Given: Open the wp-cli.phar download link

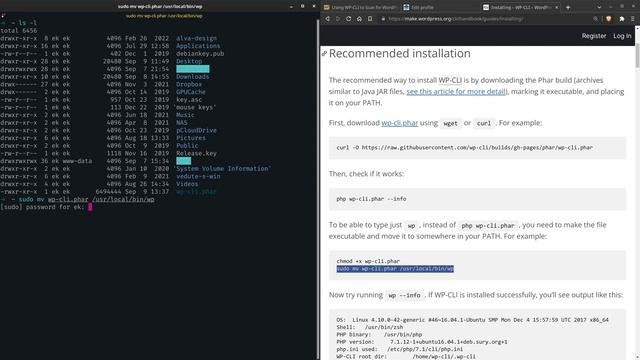Looking at the screenshot, I should click(400, 123).
